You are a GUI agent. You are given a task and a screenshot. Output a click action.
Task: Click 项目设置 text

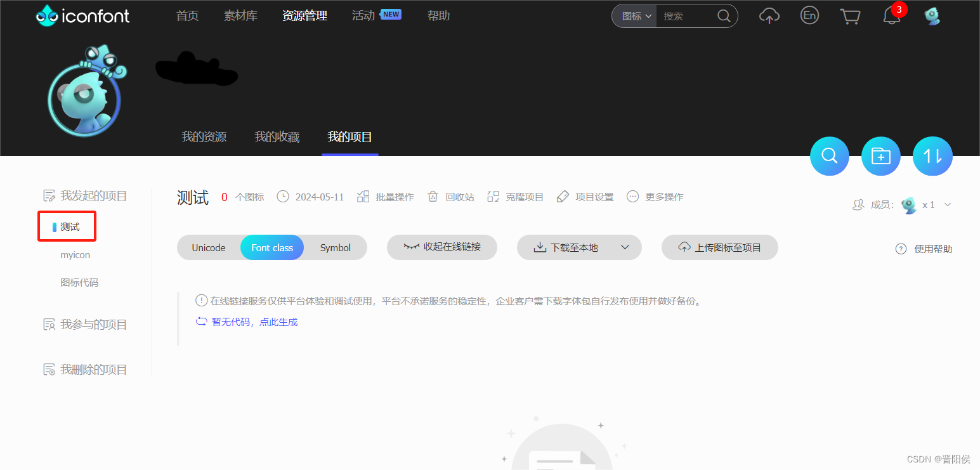[x=594, y=197]
